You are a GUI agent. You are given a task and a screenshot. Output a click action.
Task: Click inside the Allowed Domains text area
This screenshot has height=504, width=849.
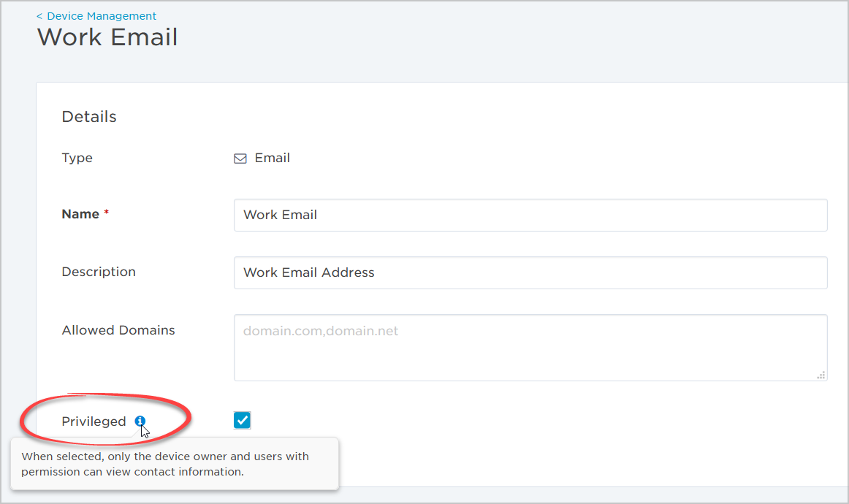click(x=530, y=348)
